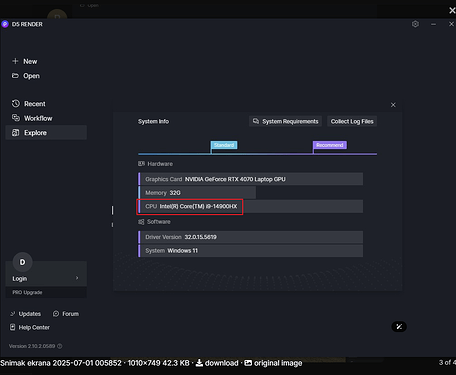Screen dimensions: 456x375
Task: Select Open in the sidebar
Action: 26,76
